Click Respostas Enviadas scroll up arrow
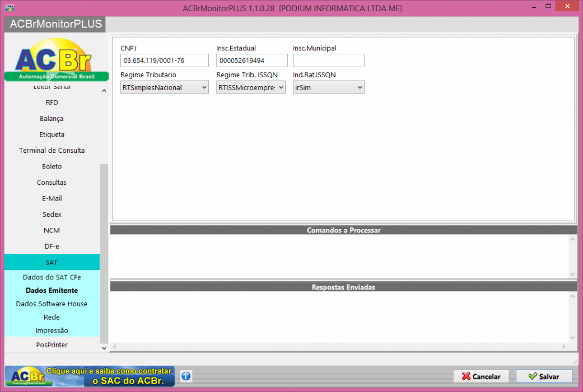The width and height of the screenshot is (583, 392). click(572, 296)
